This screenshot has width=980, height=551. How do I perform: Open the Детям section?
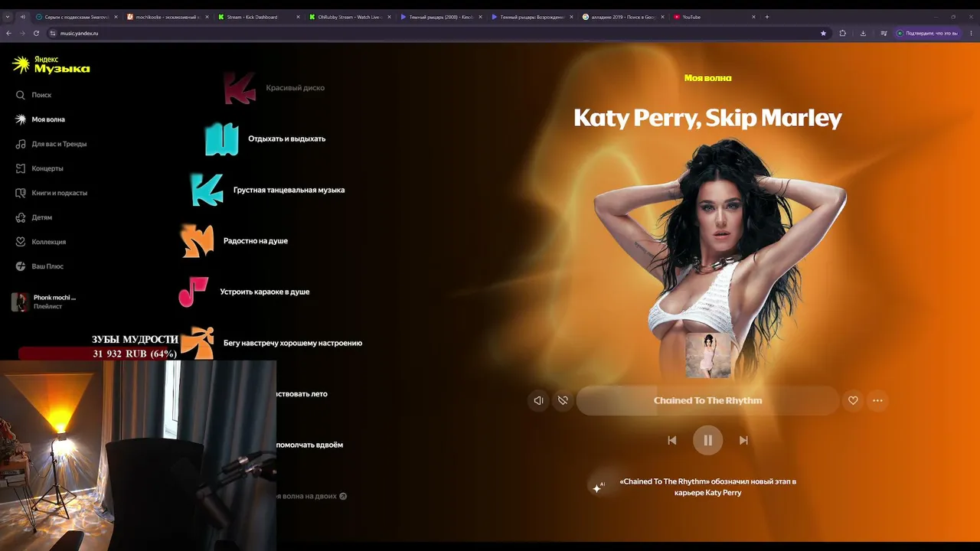[x=34, y=217]
